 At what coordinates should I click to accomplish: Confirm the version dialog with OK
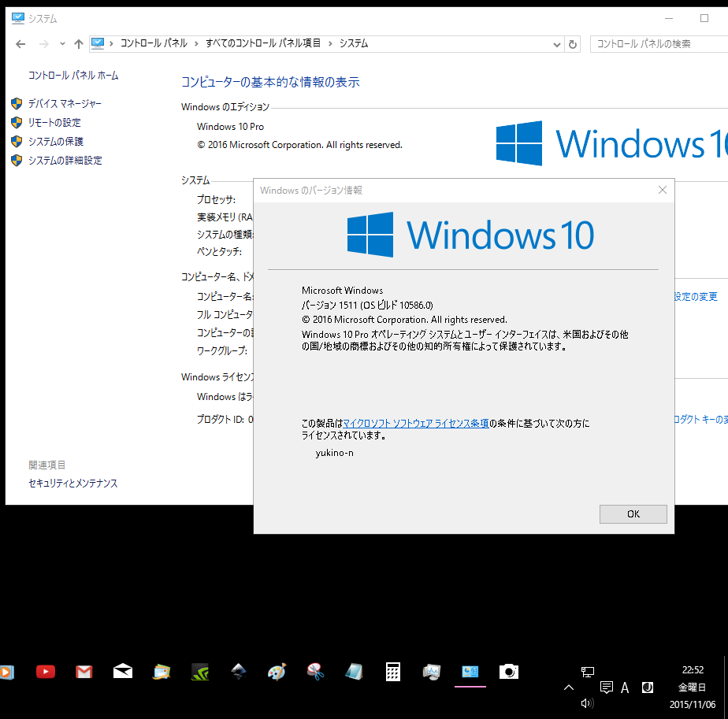[633, 513]
